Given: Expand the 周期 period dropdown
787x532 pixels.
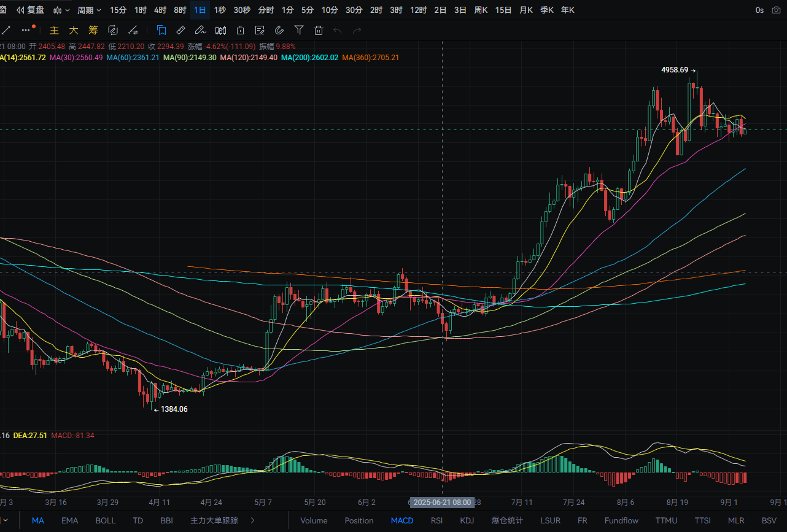Looking at the screenshot, I should point(89,10).
